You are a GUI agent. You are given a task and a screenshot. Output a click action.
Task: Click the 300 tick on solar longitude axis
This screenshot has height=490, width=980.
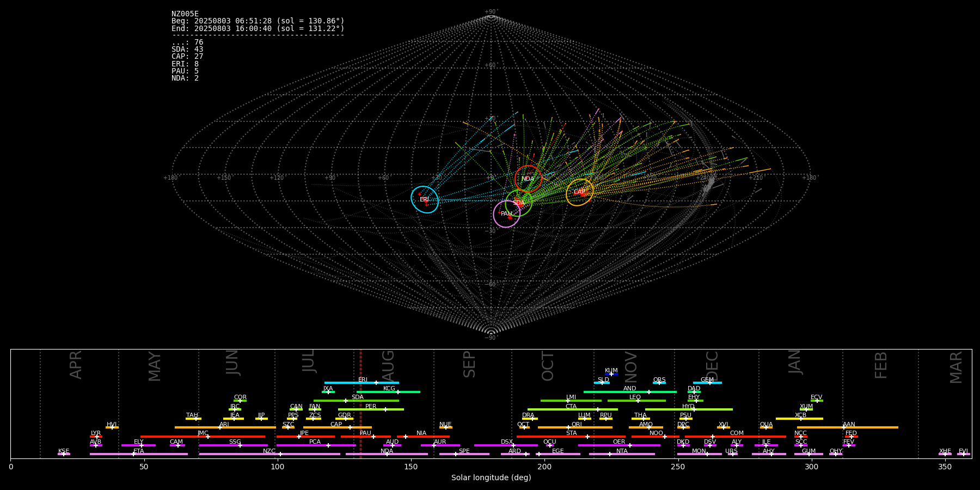[811, 467]
